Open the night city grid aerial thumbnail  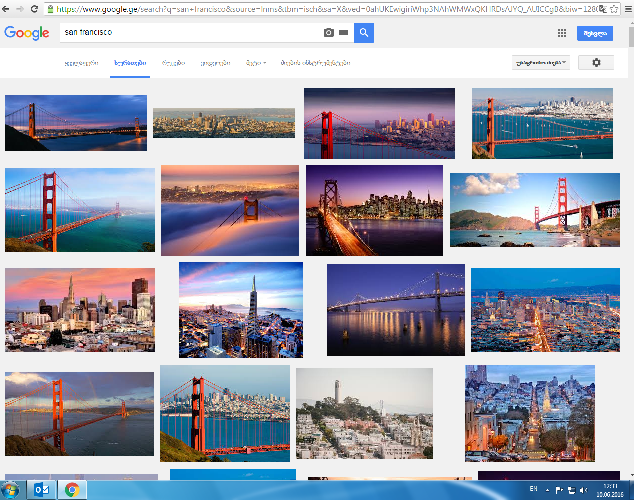pos(545,310)
